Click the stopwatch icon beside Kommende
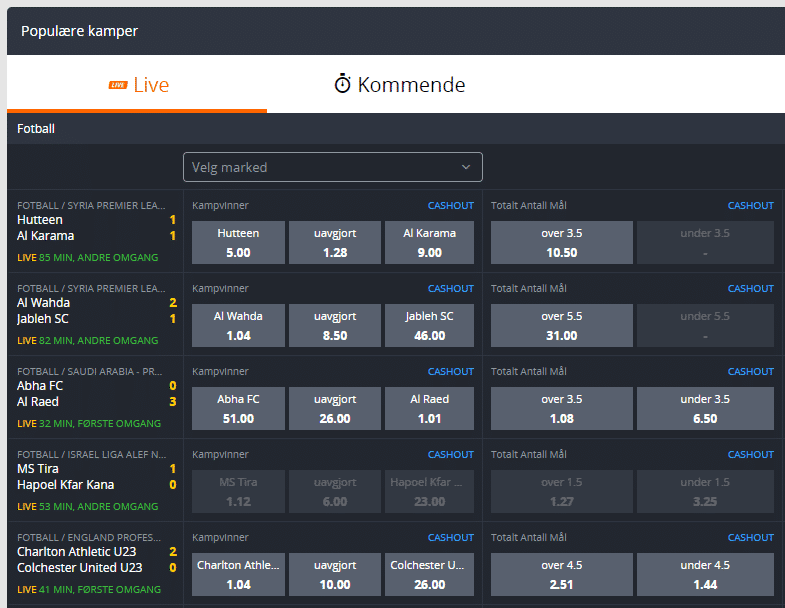The width and height of the screenshot is (785, 608). click(342, 84)
